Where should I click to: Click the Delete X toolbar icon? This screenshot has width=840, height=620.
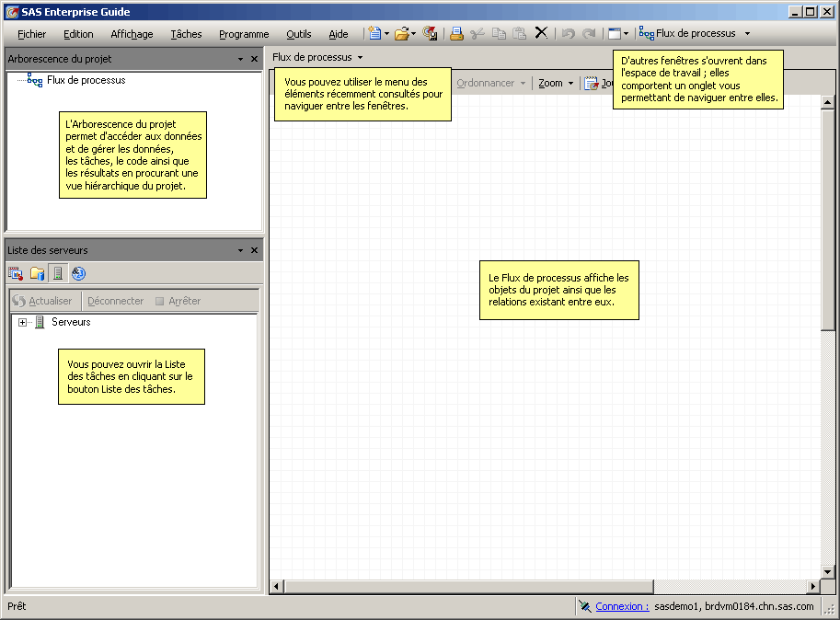click(542, 33)
